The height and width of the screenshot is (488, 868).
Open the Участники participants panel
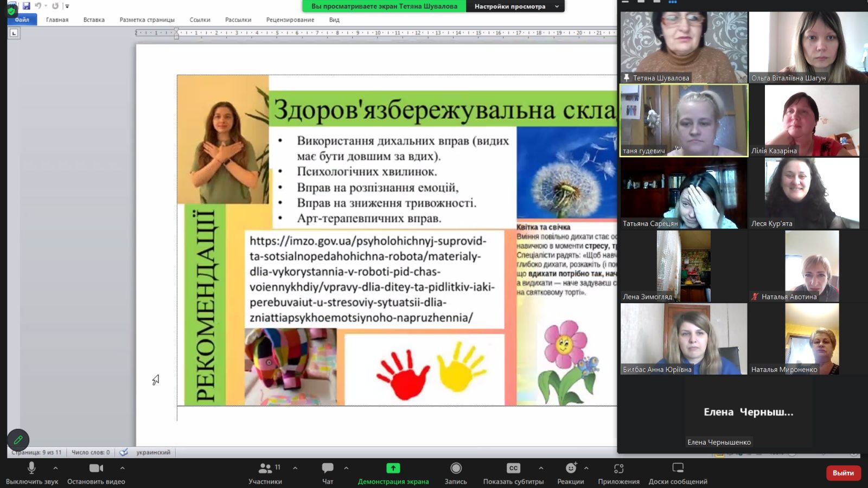coord(265,468)
